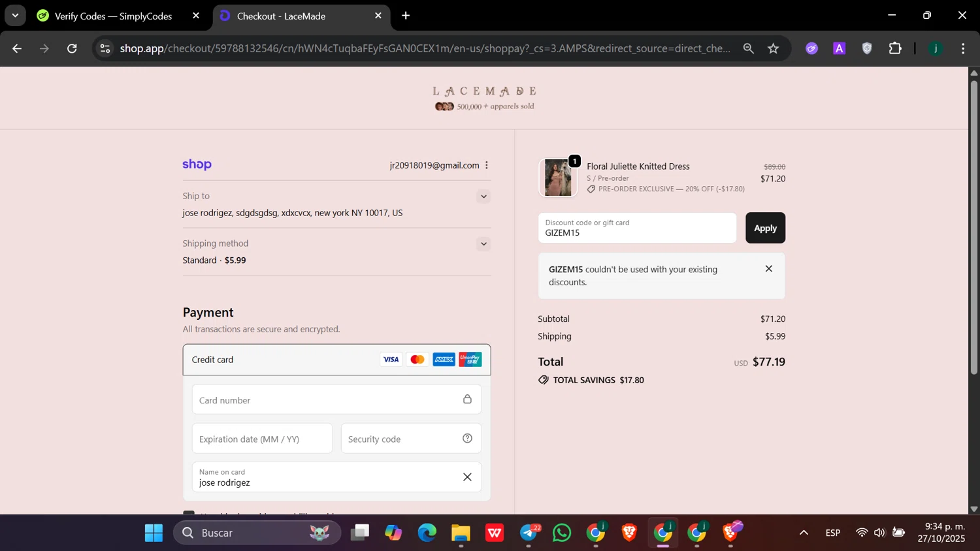Open site information icon in address bar
Image resolution: width=980 pixels, height=551 pixels.
pyautogui.click(x=105, y=48)
